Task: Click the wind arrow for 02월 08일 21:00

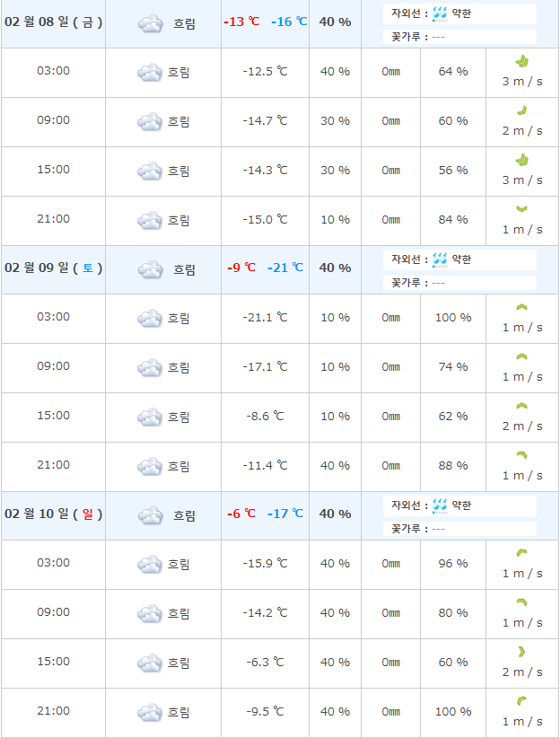Action: click(x=521, y=209)
